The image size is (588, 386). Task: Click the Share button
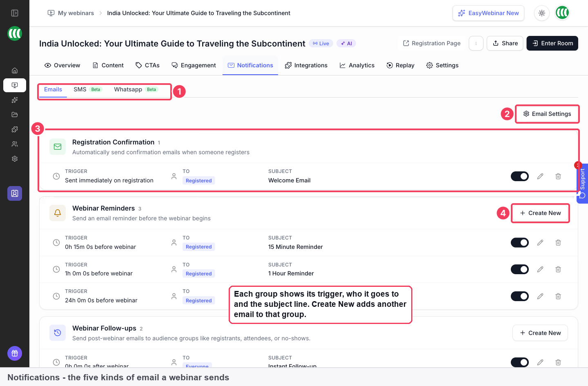[505, 43]
